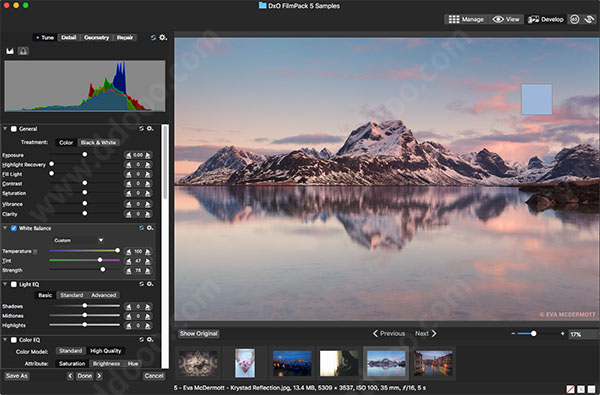This screenshot has height=395, width=600.
Task: Zoom out with the minus icon
Action: click(x=513, y=333)
